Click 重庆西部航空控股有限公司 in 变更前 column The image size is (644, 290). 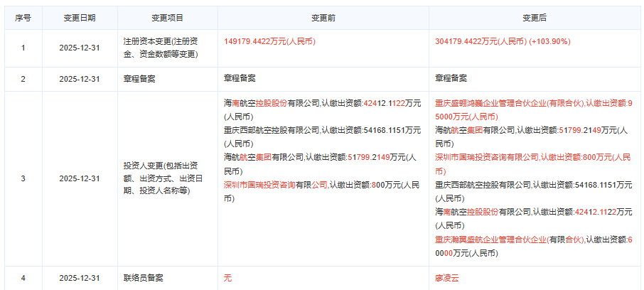(272, 131)
